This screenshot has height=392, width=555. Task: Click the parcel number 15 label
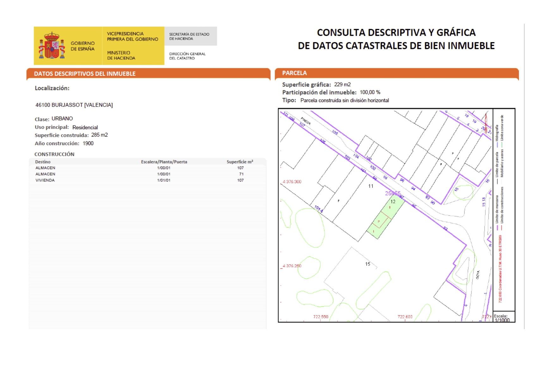coord(367,264)
